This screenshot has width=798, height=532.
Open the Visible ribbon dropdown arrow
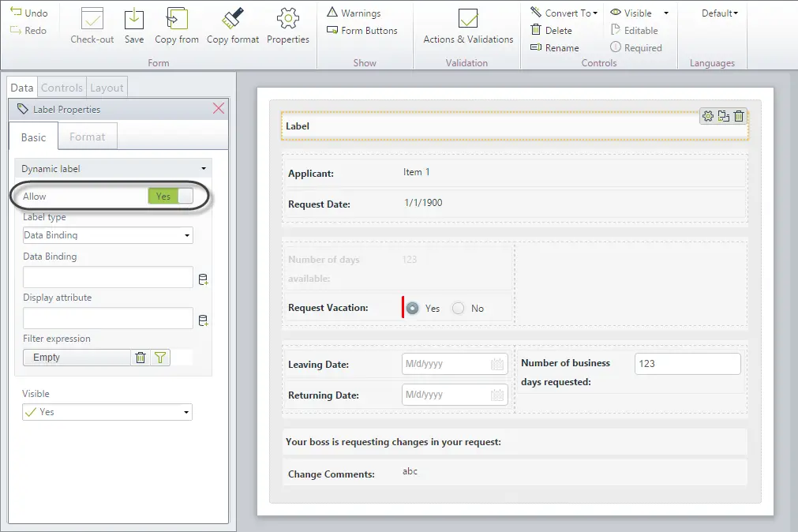[666, 13]
